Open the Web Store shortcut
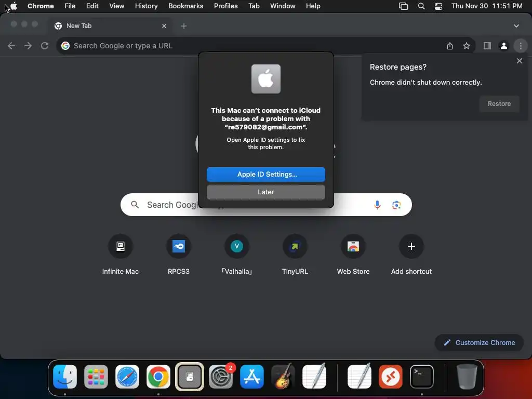This screenshot has height=399, width=532. pyautogui.click(x=353, y=255)
